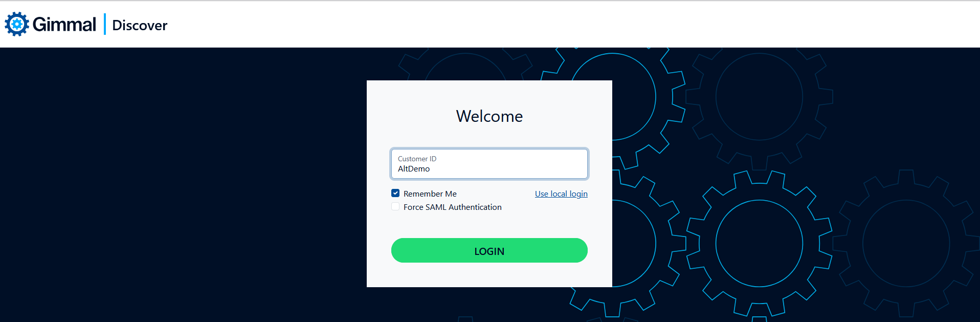Click the Welcome heading

tap(489, 116)
